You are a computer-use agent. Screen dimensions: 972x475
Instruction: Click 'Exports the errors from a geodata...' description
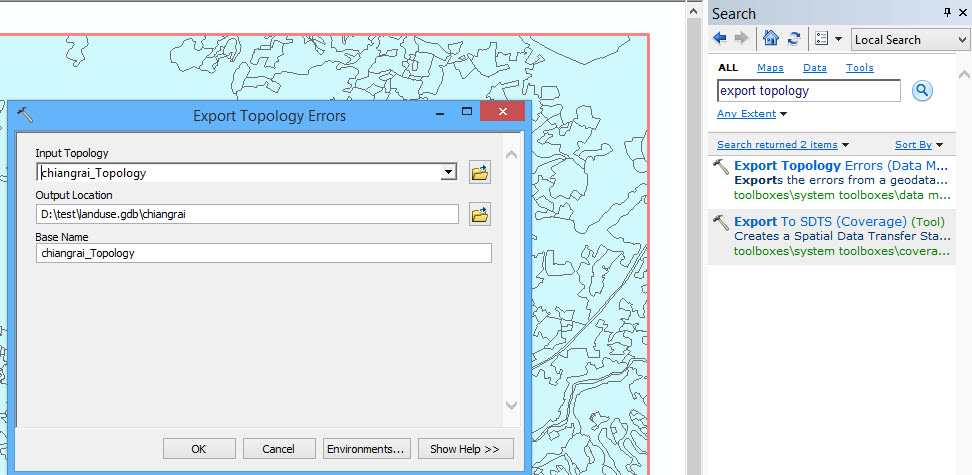[x=841, y=180]
